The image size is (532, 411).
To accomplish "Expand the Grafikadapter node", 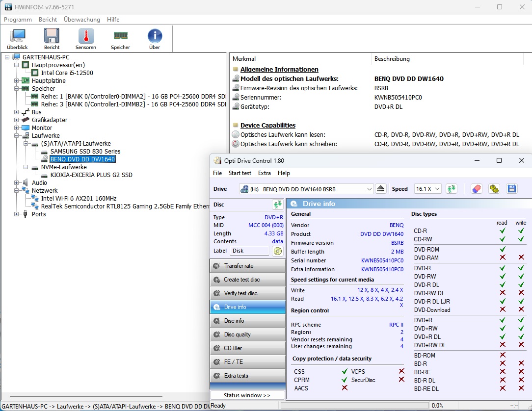I will 16,120.
